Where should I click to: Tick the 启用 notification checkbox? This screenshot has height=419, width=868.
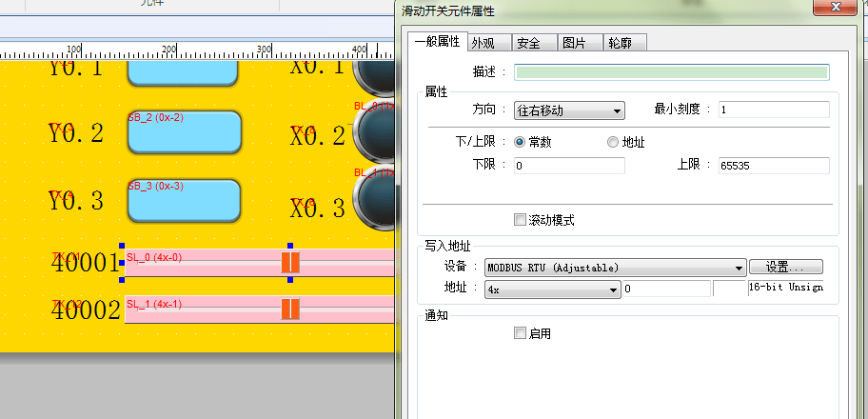click(520, 333)
